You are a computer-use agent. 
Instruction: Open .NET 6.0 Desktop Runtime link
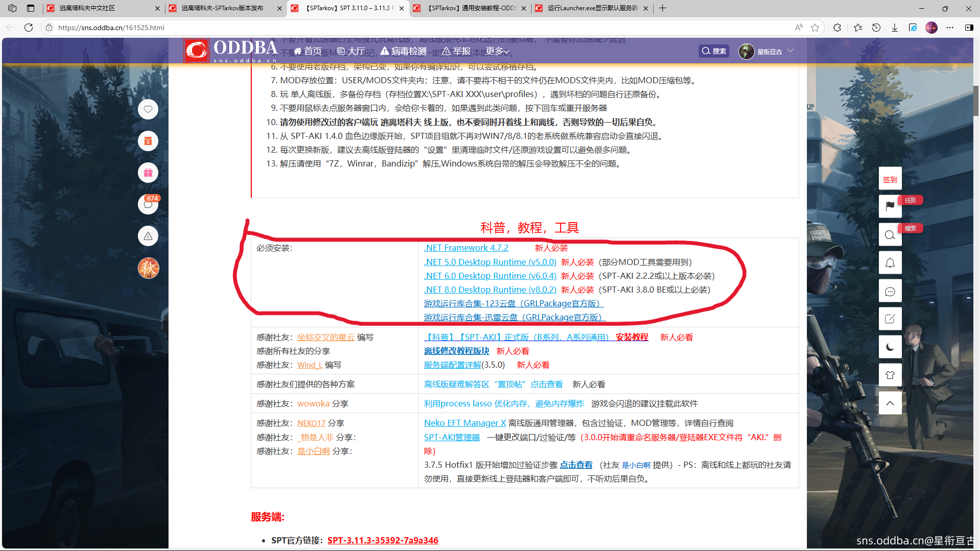(x=490, y=276)
